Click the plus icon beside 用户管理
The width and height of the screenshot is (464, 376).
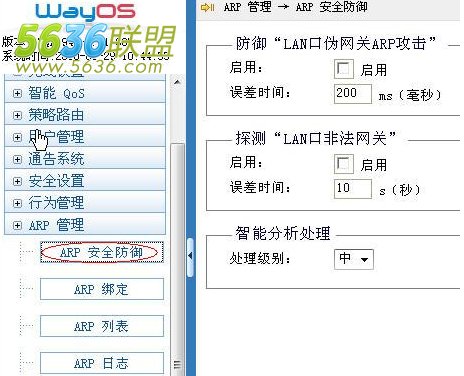[x=17, y=137]
